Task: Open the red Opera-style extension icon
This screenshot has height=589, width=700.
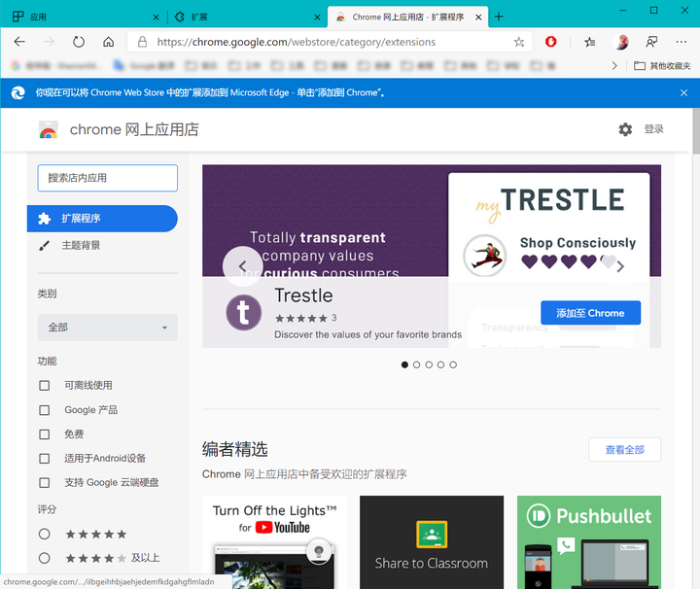Action: click(551, 42)
